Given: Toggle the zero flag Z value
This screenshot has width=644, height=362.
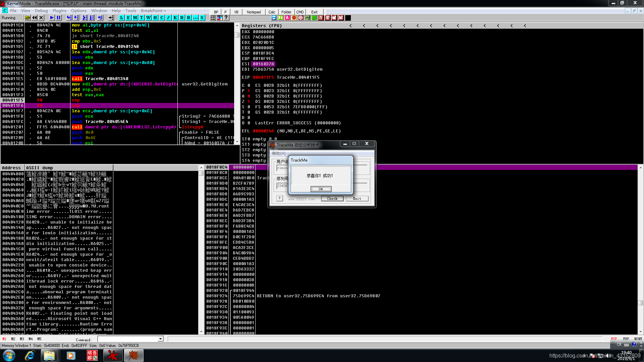Looking at the screenshot, I should pyautogui.click(x=249, y=102).
